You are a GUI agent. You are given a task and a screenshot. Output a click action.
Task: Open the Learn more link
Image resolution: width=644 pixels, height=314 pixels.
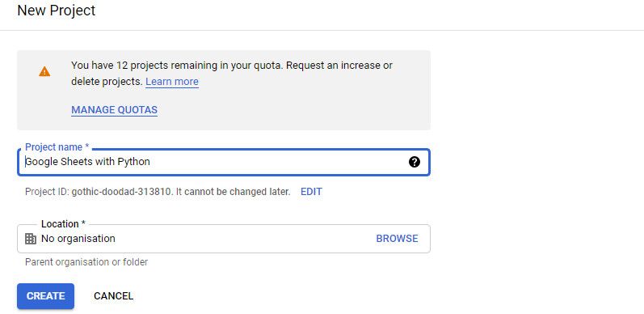[x=172, y=82]
